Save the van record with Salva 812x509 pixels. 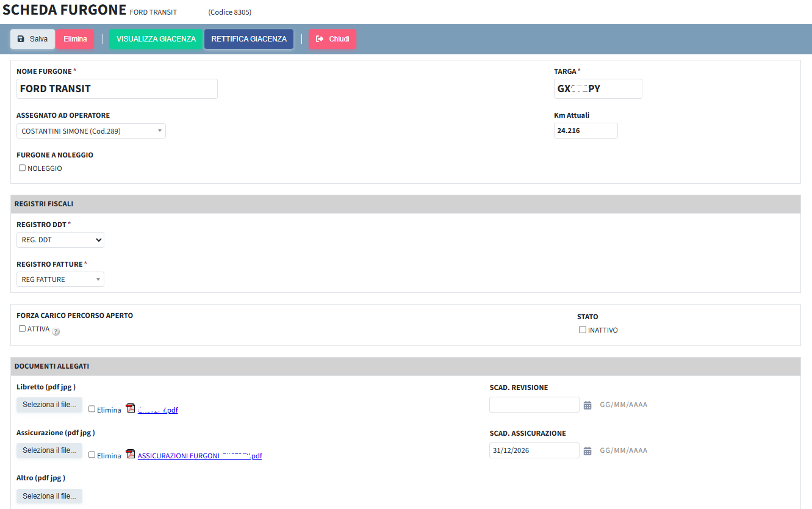[x=32, y=39]
